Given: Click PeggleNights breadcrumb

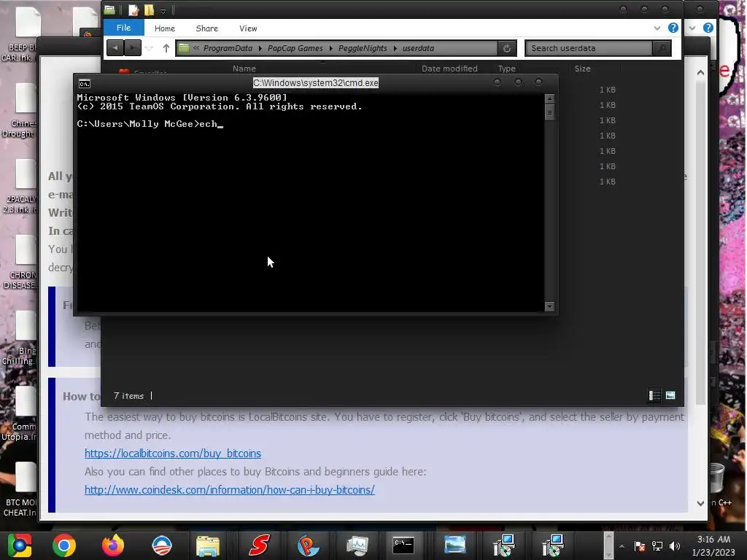Looking at the screenshot, I should [363, 48].
